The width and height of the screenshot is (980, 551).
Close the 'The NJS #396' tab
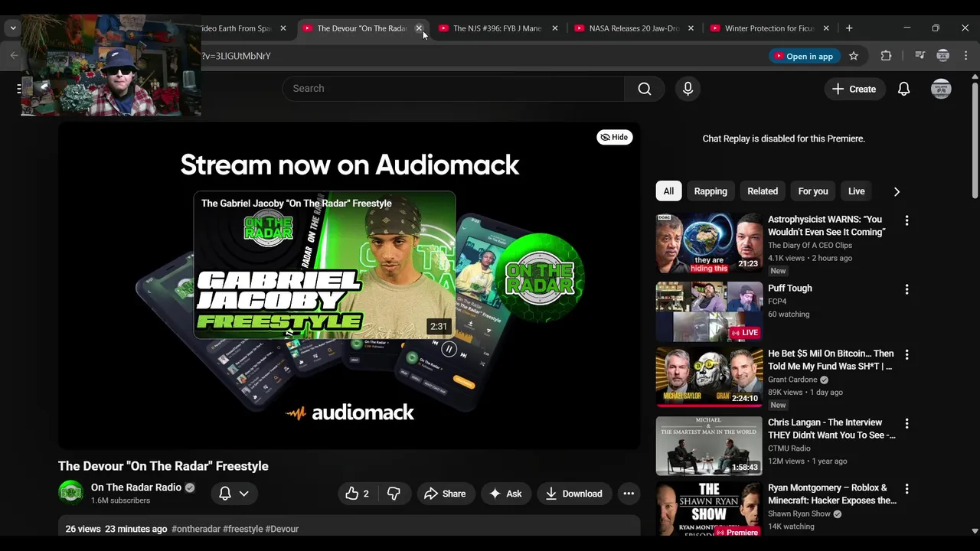pyautogui.click(x=555, y=28)
